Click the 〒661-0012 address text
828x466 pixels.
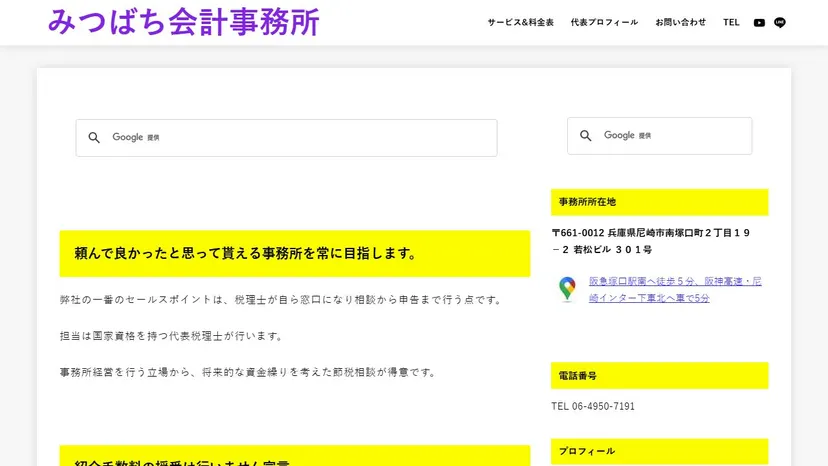(x=651, y=241)
